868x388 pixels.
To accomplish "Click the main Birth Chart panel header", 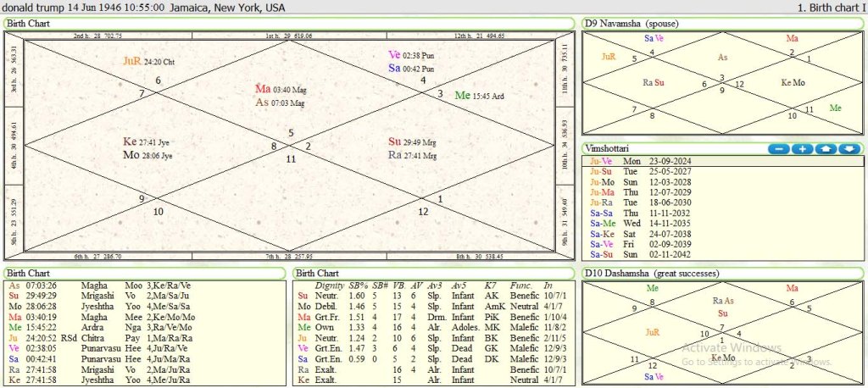I will coord(28,23).
